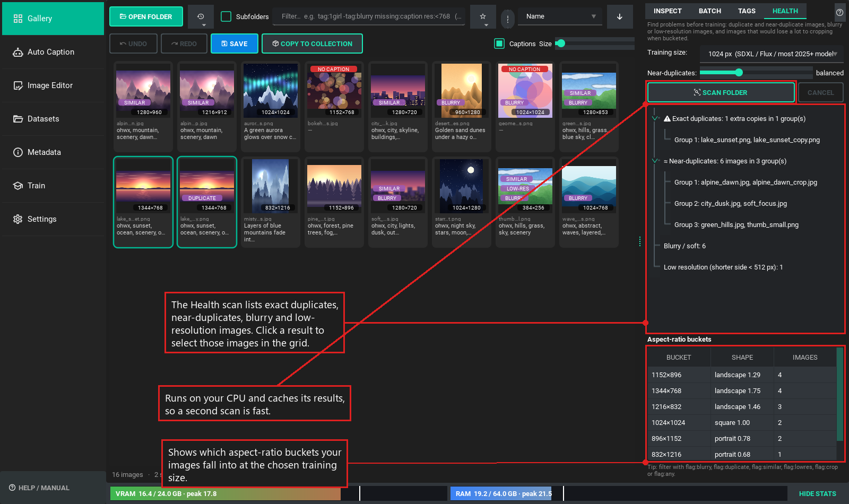Click the NO CAPTION badge on bokeh image

coord(333,69)
